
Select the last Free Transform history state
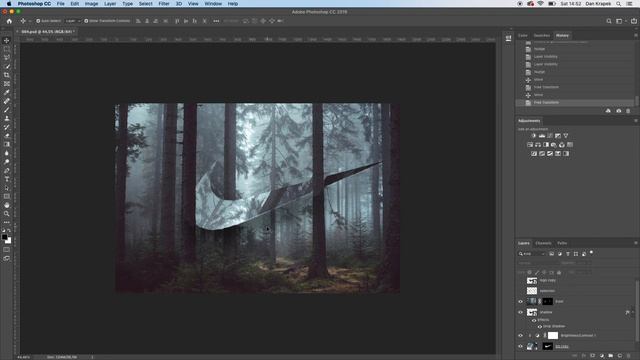tap(576, 102)
